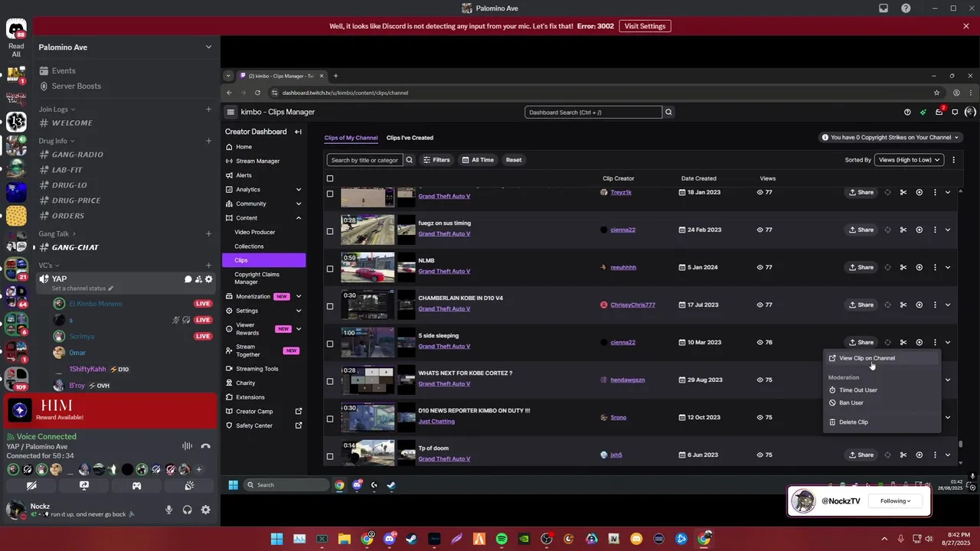Deafen using the Discord headphones icon
980x551 pixels.
188,510
